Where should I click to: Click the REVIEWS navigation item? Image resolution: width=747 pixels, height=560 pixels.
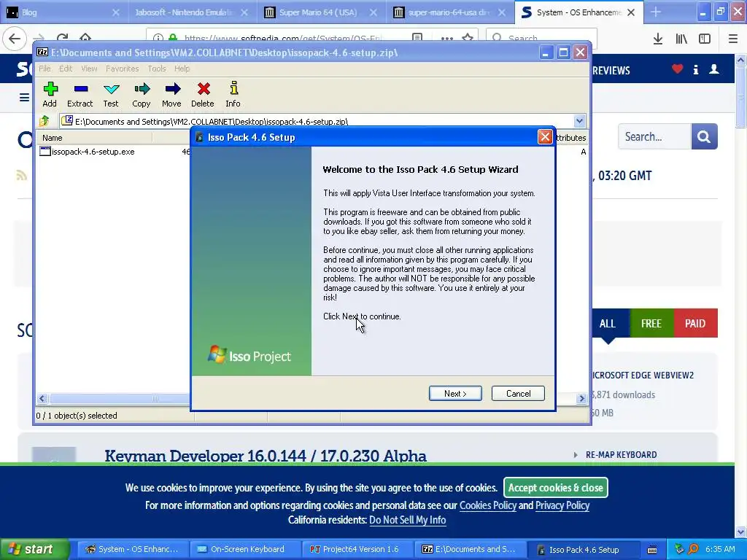click(611, 71)
